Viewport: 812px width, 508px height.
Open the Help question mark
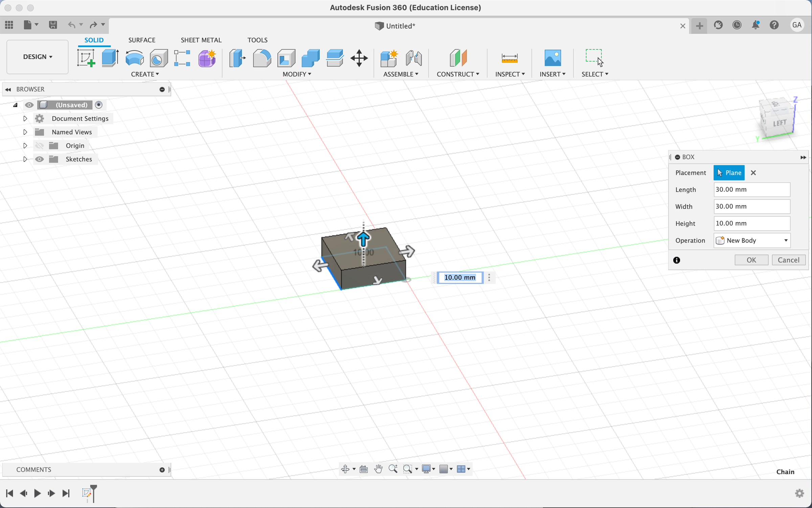point(774,25)
